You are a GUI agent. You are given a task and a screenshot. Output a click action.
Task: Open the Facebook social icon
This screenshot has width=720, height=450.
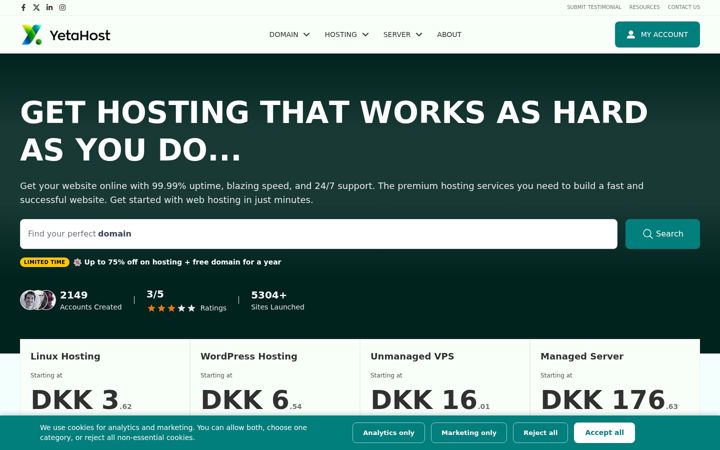pos(23,7)
